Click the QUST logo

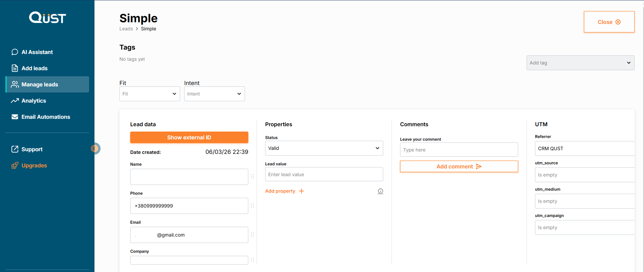coord(47,18)
